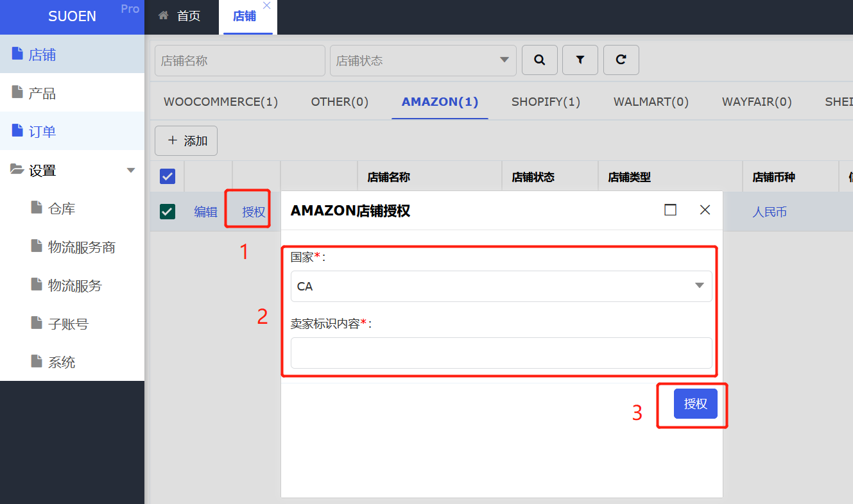Switch to the SHOPIFY(1) tab
Image resolution: width=853 pixels, height=504 pixels.
(x=546, y=102)
